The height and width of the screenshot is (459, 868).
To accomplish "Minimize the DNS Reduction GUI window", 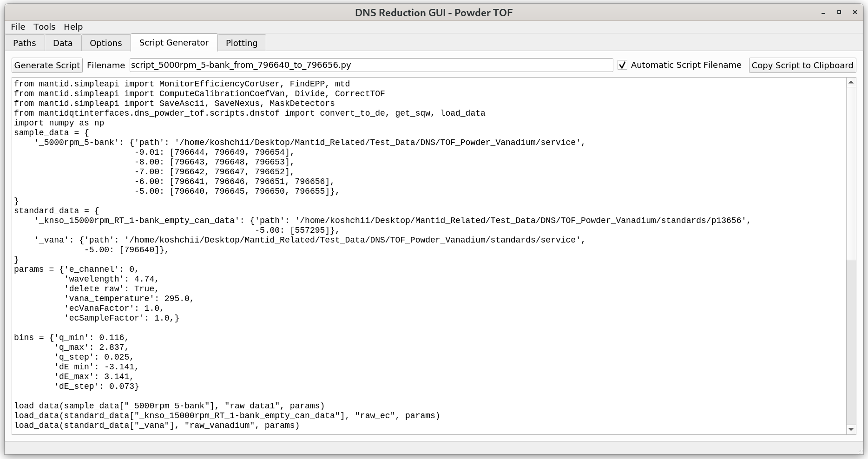I will click(823, 13).
